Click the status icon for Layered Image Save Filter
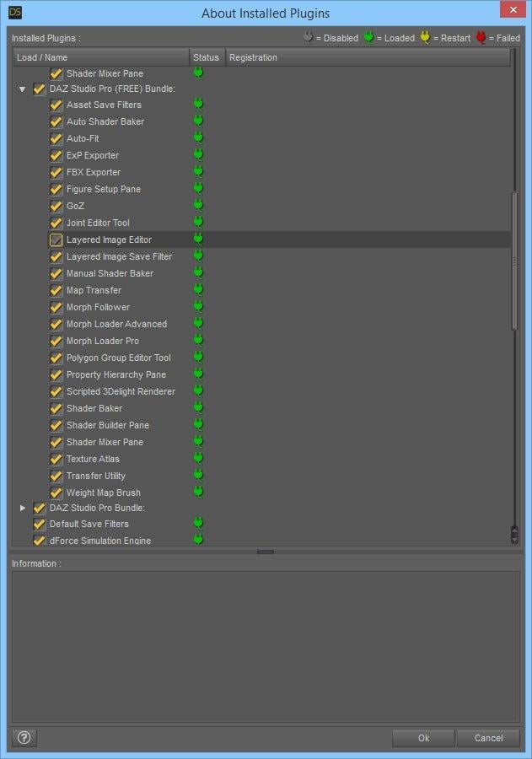532x759 pixels. click(x=198, y=256)
